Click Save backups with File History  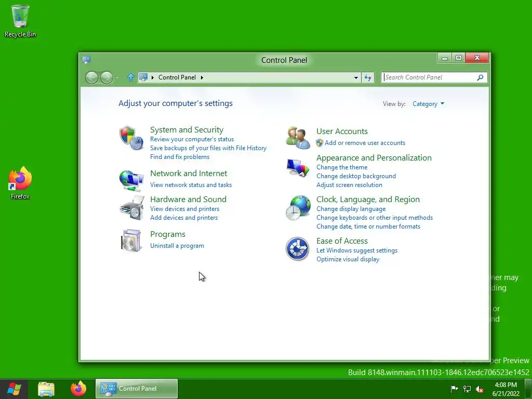[208, 148]
